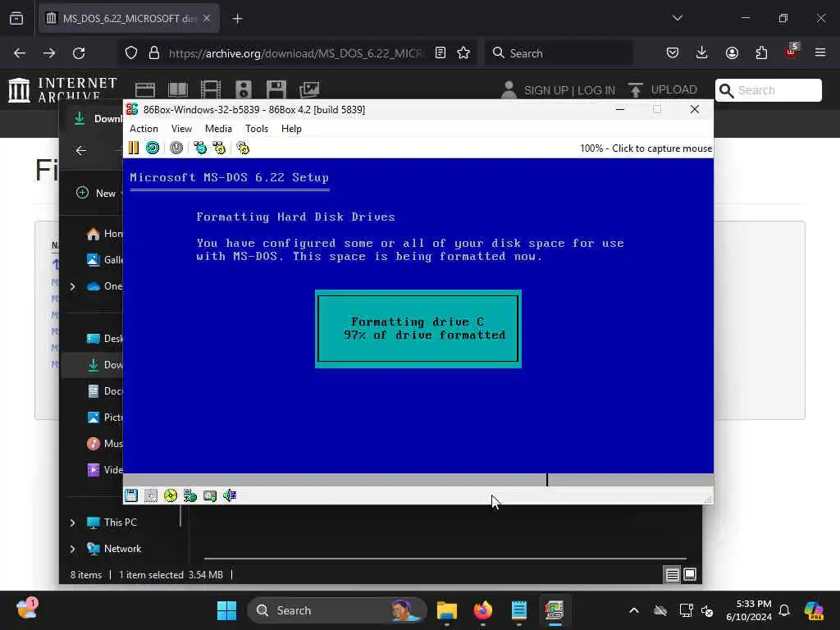The image size is (840, 630).
Task: Select Network in Explorer sidebar
Action: pos(114,549)
